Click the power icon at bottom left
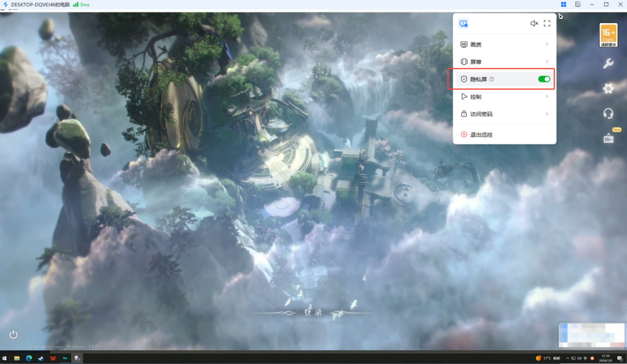Image resolution: width=627 pixels, height=364 pixels. (x=14, y=335)
